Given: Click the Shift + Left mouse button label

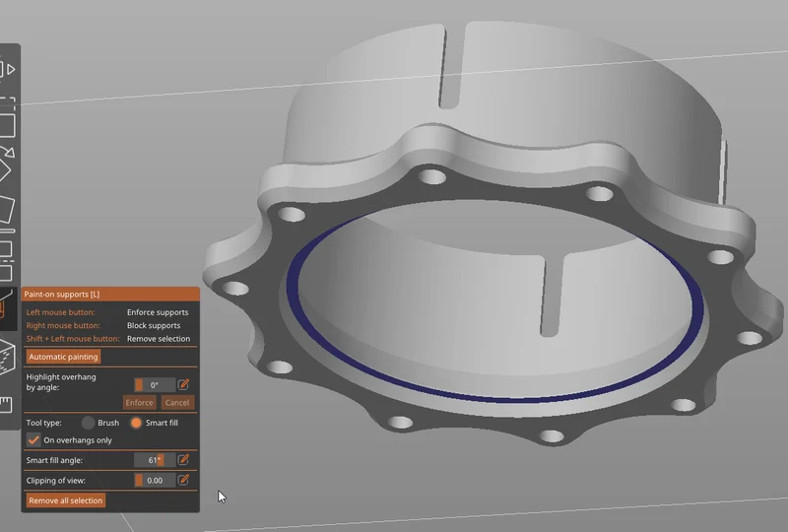Looking at the screenshot, I should point(73,339).
